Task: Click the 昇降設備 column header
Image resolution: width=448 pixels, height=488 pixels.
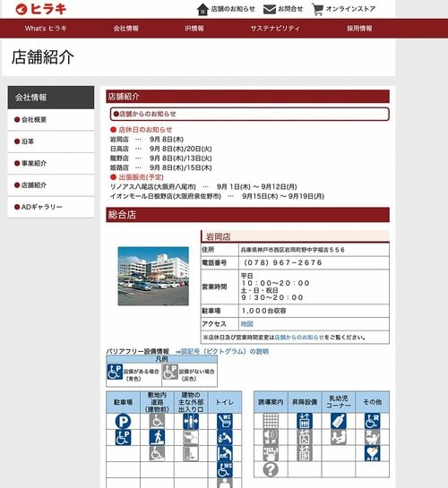Action: tap(305, 402)
